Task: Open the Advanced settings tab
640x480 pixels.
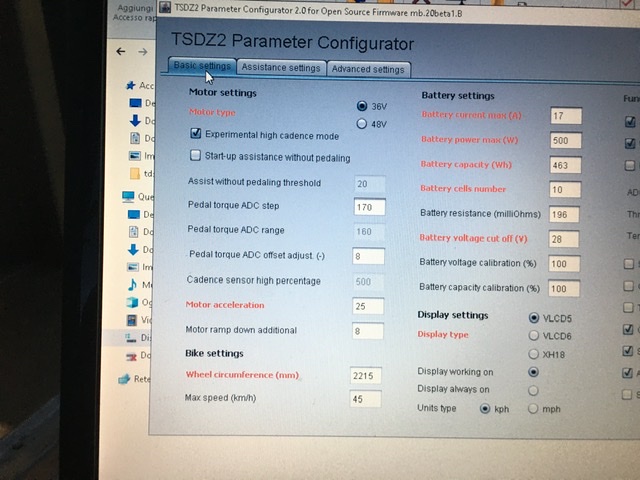Action: 368,69
